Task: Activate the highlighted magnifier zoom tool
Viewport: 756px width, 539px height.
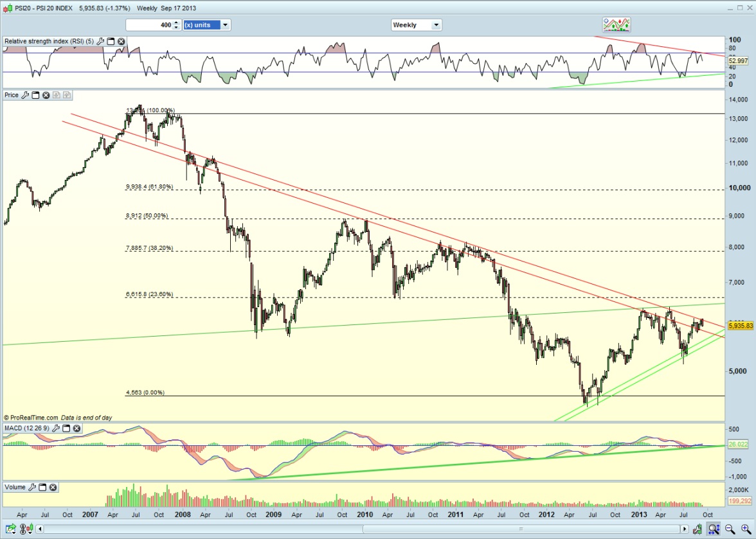Action: pyautogui.click(x=714, y=529)
